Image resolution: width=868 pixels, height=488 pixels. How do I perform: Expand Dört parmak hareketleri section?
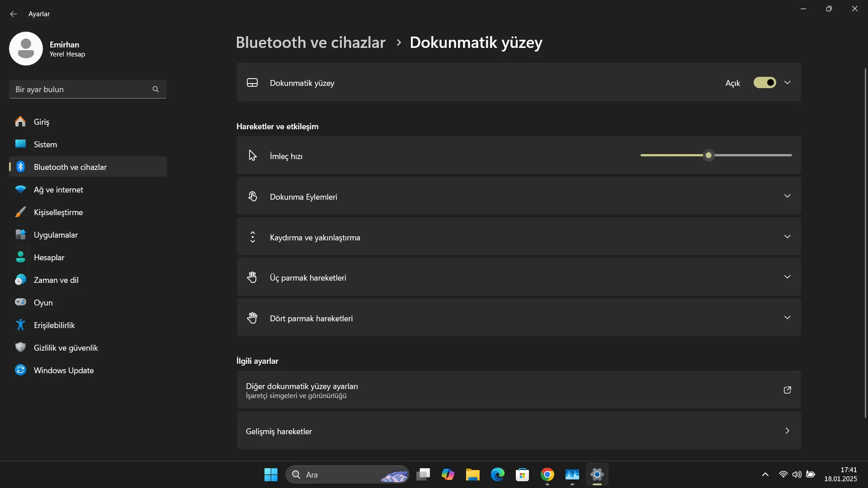point(787,318)
